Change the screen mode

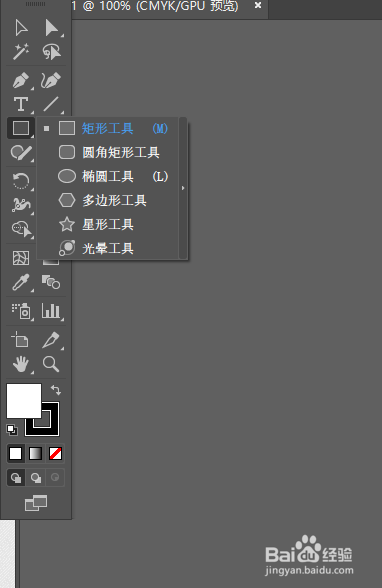[36, 503]
